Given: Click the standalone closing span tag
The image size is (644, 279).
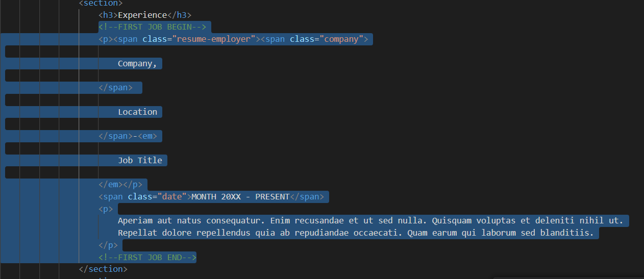Looking at the screenshot, I should click(115, 87).
